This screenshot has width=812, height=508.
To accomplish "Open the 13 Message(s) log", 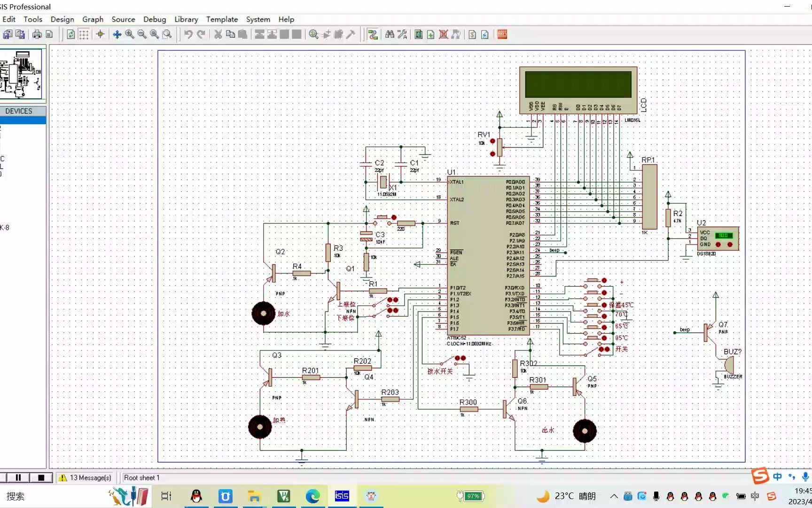I will (x=85, y=477).
